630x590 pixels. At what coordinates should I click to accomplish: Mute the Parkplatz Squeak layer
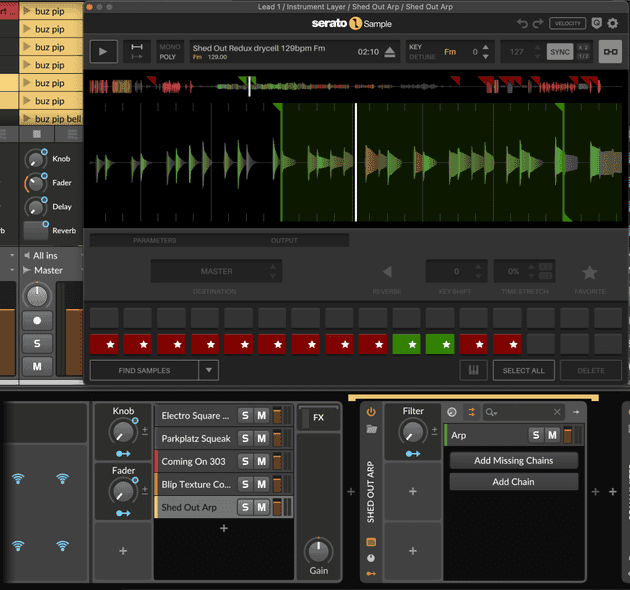262,438
